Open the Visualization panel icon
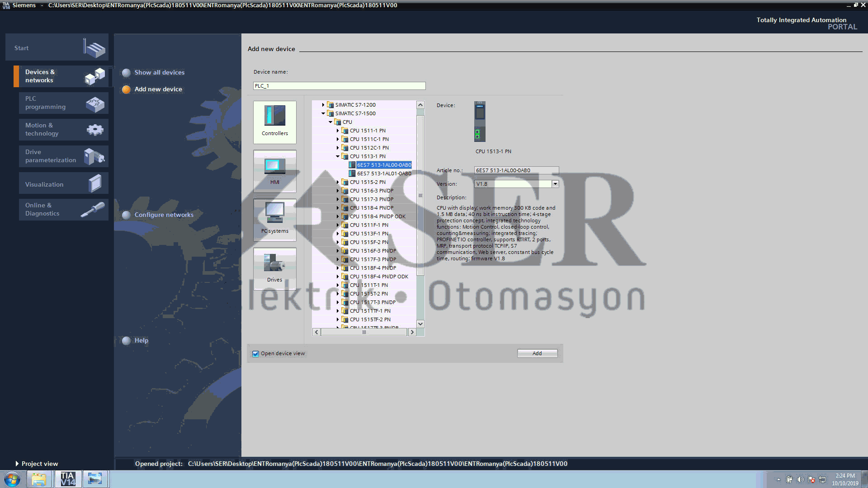Image resolution: width=868 pixels, height=488 pixels. point(95,183)
